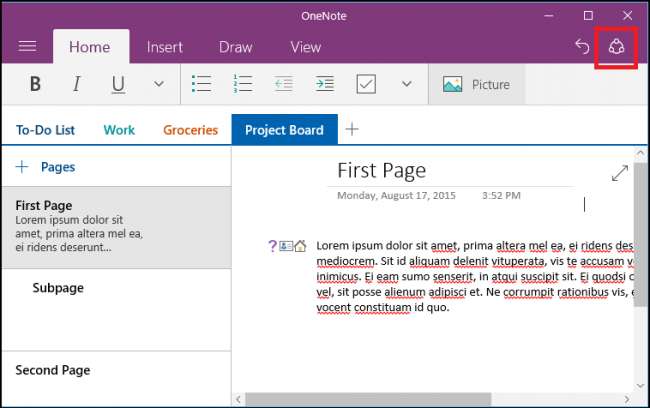Expand the tags dropdown arrow
This screenshot has height=408, width=650.
click(x=406, y=85)
